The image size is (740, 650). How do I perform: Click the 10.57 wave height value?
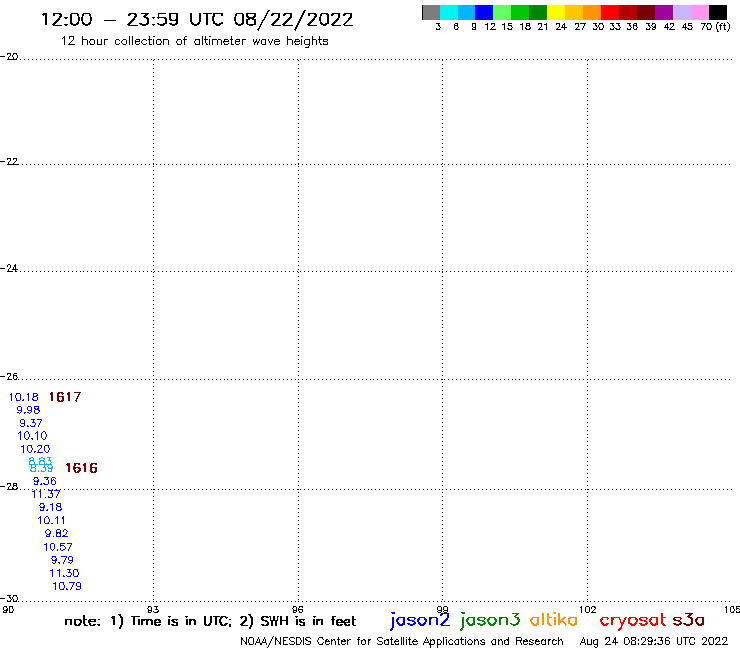point(58,547)
